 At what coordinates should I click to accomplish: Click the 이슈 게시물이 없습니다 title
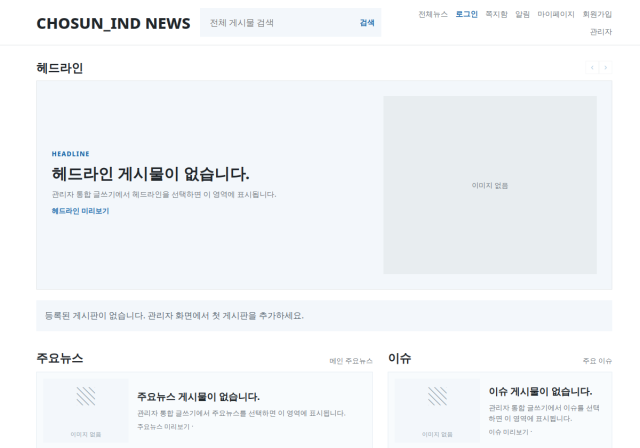pos(540,392)
